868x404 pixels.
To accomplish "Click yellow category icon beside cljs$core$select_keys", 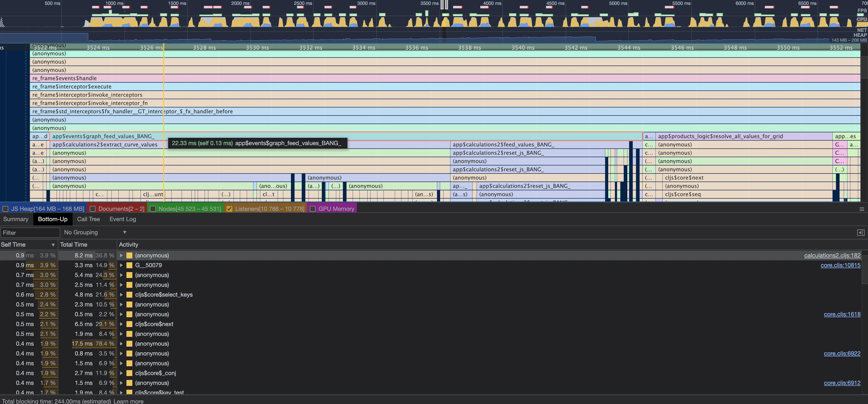I will [x=129, y=295].
